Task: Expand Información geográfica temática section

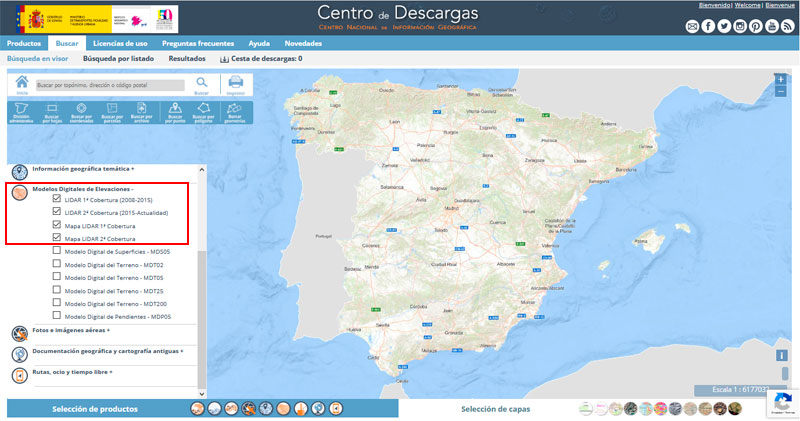Action: (83, 169)
